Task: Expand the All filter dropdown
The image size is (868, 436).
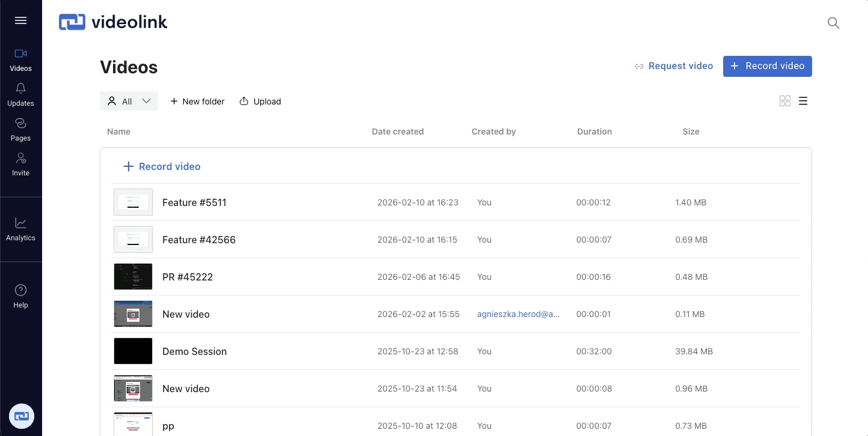Action: pos(129,101)
